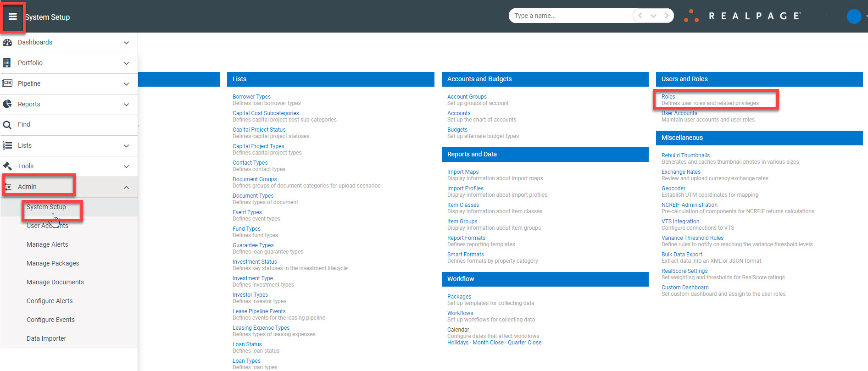Expand the Reports menu chevron
Image resolution: width=868 pixels, height=371 pixels.
(126, 105)
